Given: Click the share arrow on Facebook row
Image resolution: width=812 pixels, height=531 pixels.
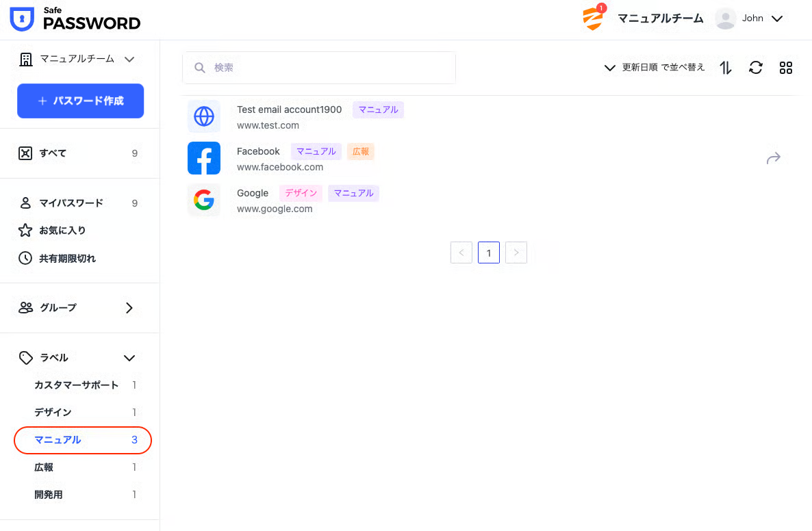Looking at the screenshot, I should pos(773,159).
